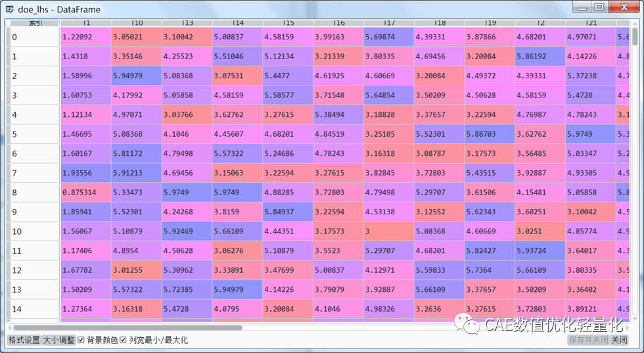Image resolution: width=644 pixels, height=353 pixels.
Task: Click the DataFrame window title icon
Action: (9, 9)
